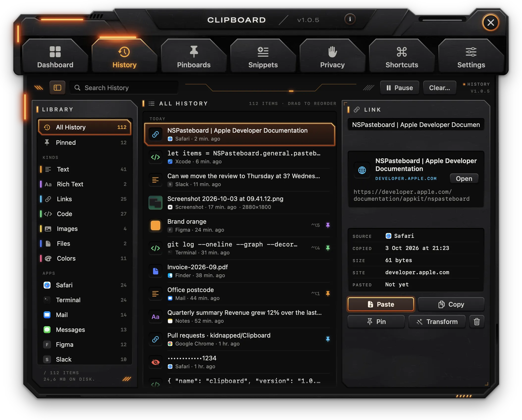Open the Screenshot PNG thumbnail

(156, 203)
